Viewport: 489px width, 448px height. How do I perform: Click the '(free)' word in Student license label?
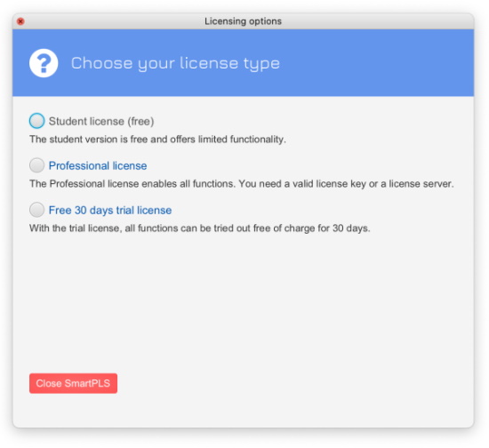[140, 121]
